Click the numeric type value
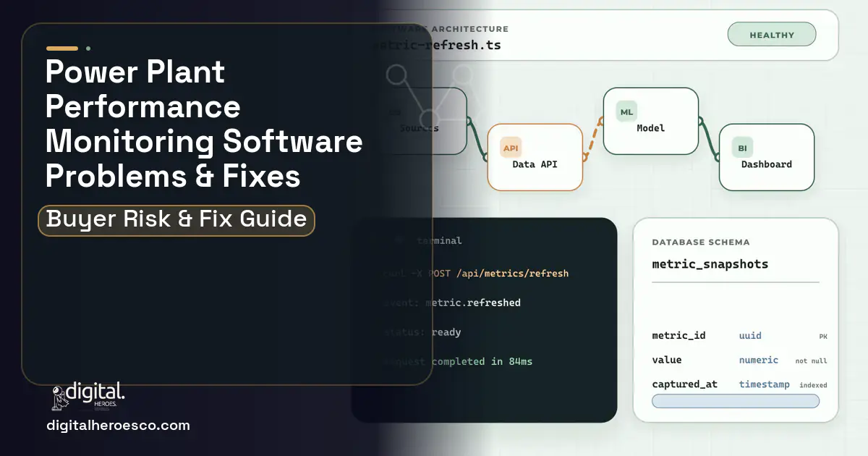The image size is (868, 456). coord(759,360)
